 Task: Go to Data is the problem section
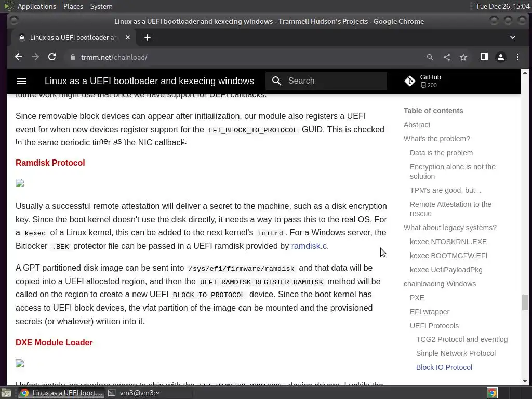point(441,153)
